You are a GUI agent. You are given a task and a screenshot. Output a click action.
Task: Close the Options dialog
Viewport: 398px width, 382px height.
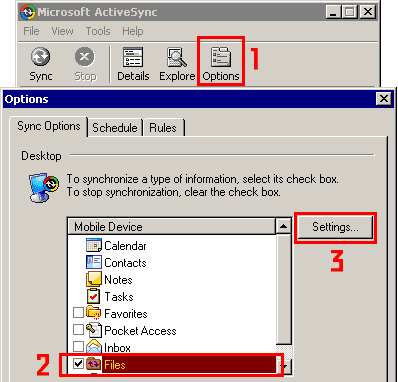(384, 99)
